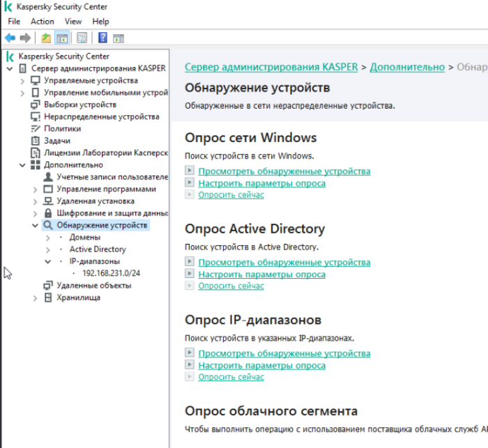Toggle the Show/Hide Console Tree icon
Viewport: 488px width, 448px height.
tap(62, 38)
